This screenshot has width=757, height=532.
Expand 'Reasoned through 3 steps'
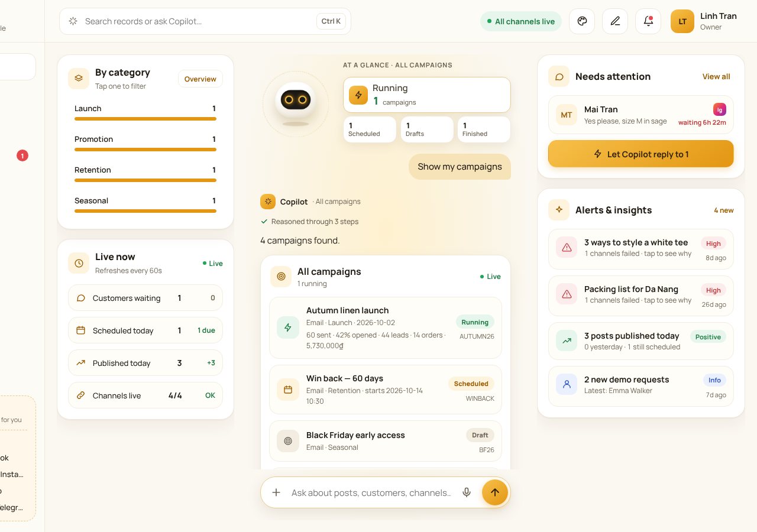(310, 222)
